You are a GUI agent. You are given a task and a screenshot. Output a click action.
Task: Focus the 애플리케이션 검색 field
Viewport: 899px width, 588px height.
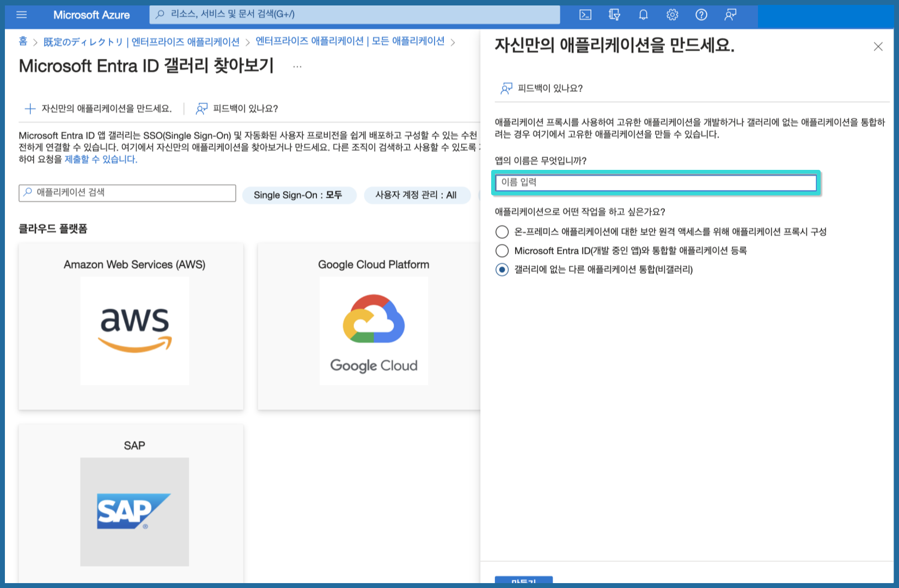pos(127,193)
